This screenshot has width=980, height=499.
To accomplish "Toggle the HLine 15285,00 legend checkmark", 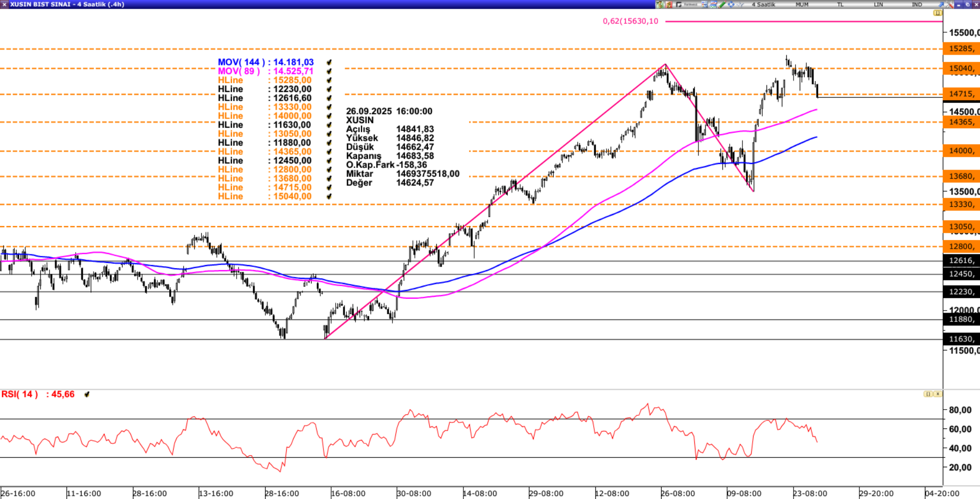I will pos(329,80).
